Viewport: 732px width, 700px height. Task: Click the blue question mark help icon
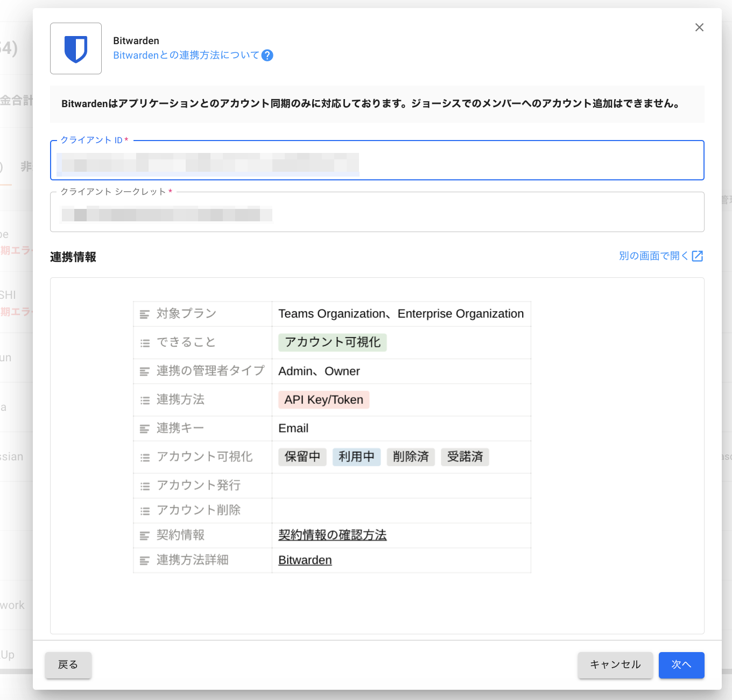pyautogui.click(x=267, y=55)
